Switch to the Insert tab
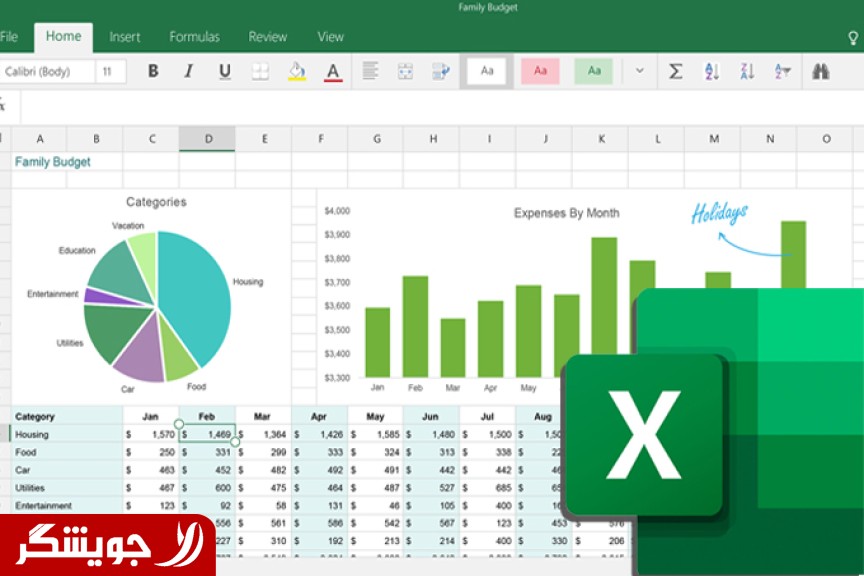The height and width of the screenshot is (576, 864). (125, 37)
